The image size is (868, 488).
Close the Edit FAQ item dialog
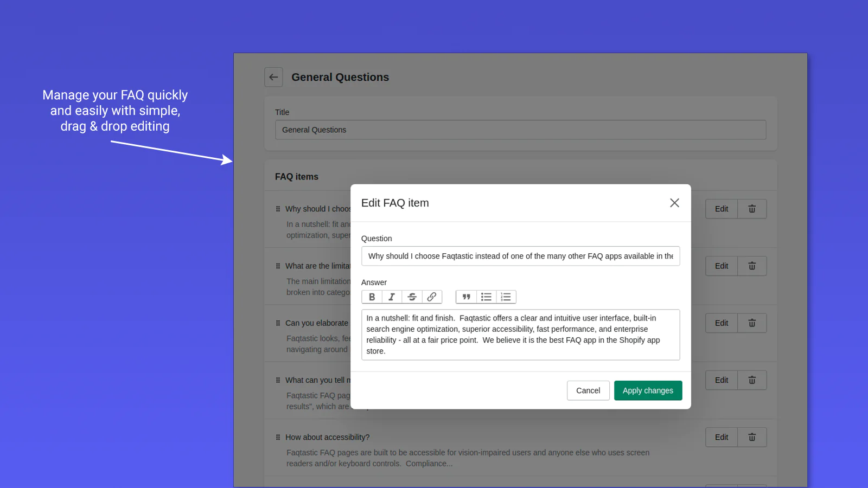click(x=674, y=203)
